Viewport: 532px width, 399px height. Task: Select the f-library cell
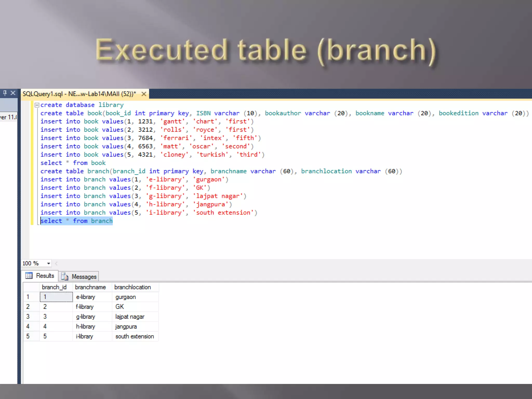click(x=92, y=307)
